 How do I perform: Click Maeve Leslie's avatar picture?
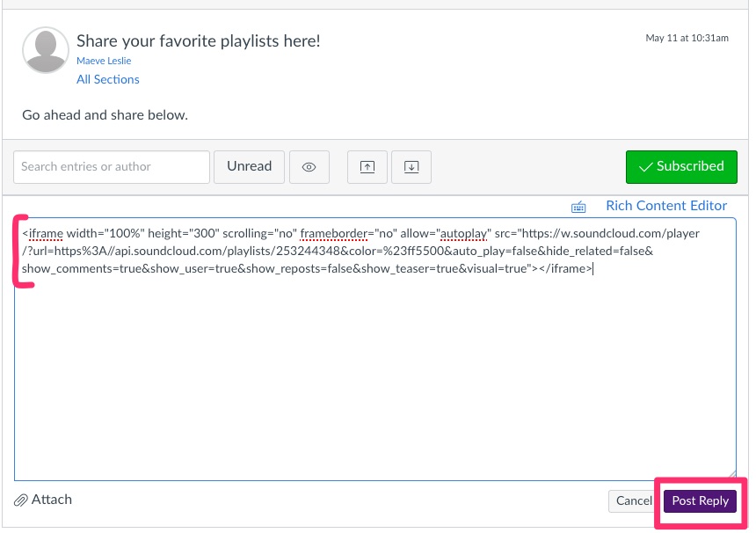click(45, 50)
